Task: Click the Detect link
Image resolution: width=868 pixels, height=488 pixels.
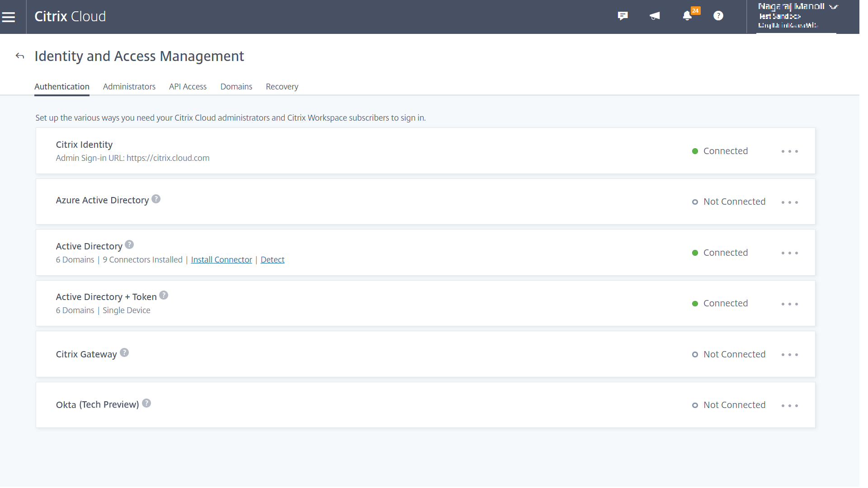Action: (273, 260)
